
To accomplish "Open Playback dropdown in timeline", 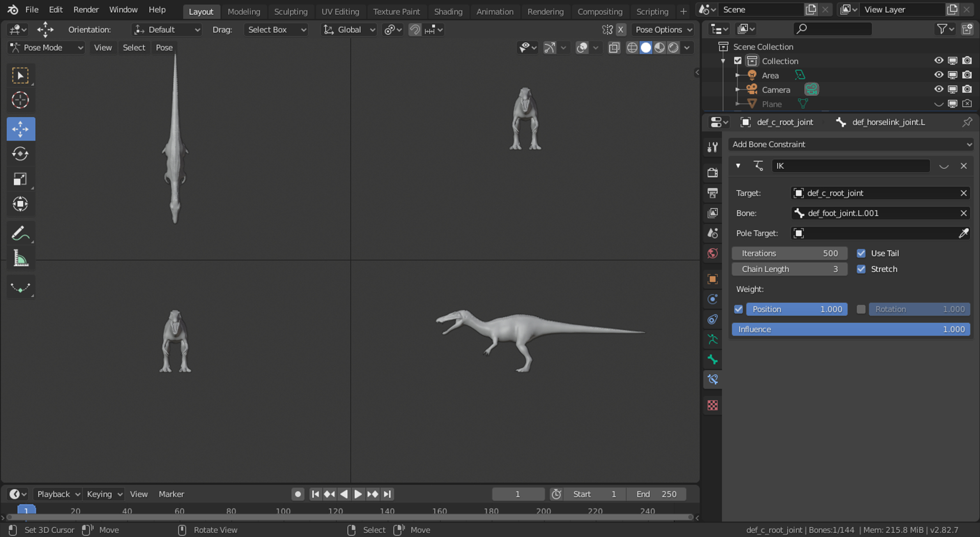I will click(58, 494).
